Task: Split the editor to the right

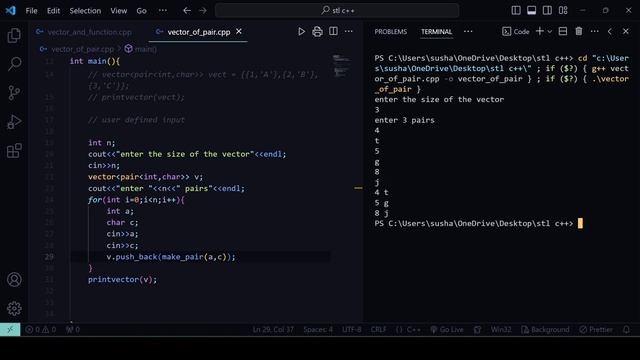Action: tap(333, 31)
